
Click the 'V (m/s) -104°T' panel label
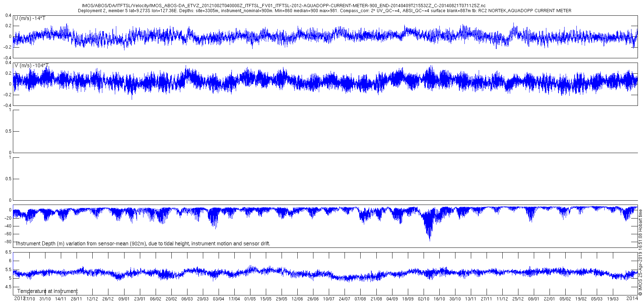tap(31, 65)
